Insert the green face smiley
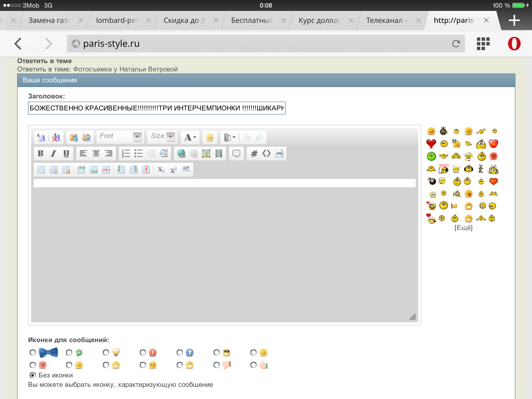Screen dimensions: 532x399 coord(431,156)
